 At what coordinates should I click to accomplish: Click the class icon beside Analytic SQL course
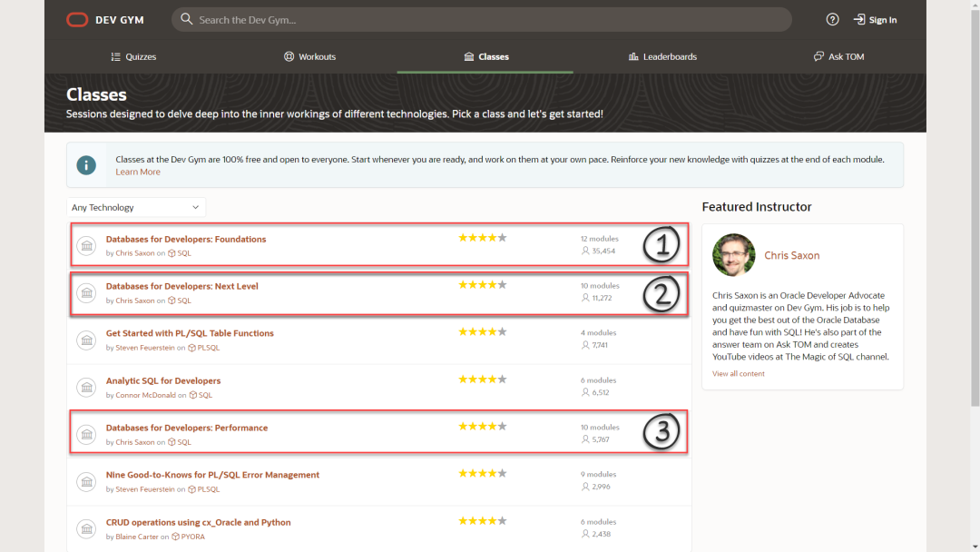coord(86,387)
